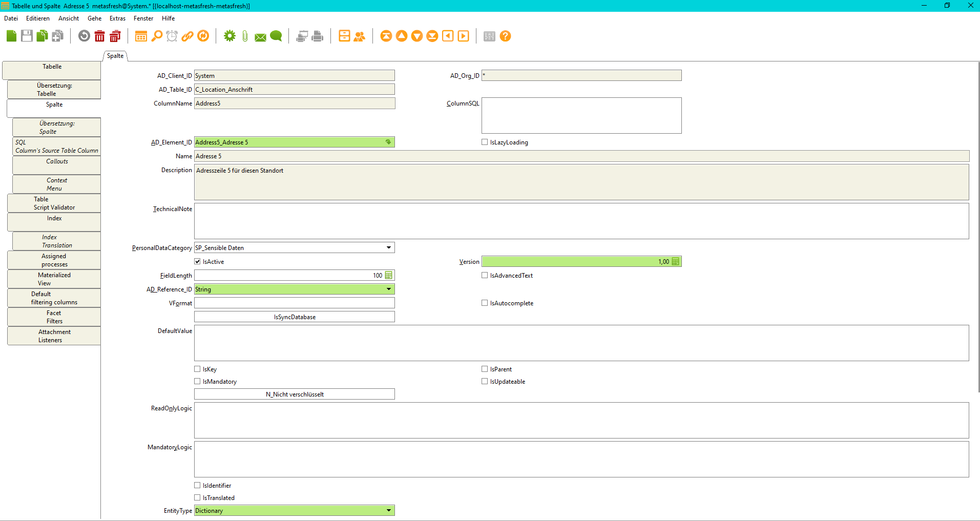Check the IsUpdateable checkbox

tap(485, 381)
